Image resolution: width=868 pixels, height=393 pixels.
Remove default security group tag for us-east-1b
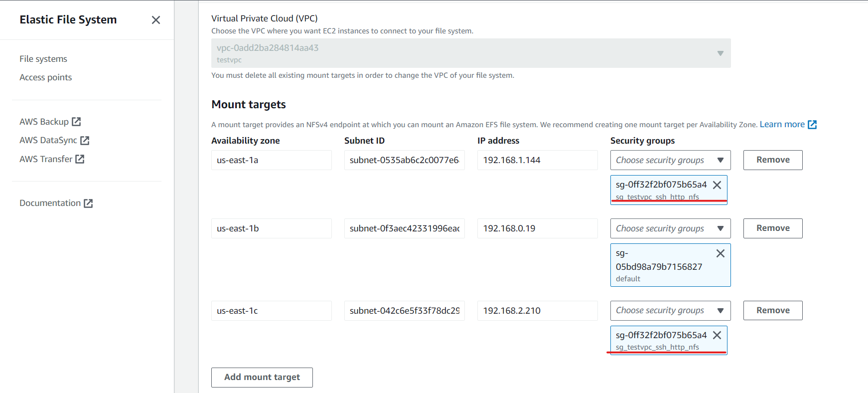click(x=721, y=253)
